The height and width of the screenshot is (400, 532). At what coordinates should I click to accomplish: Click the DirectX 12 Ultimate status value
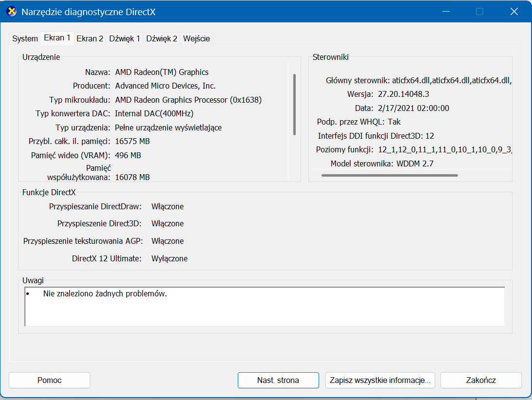tap(169, 258)
